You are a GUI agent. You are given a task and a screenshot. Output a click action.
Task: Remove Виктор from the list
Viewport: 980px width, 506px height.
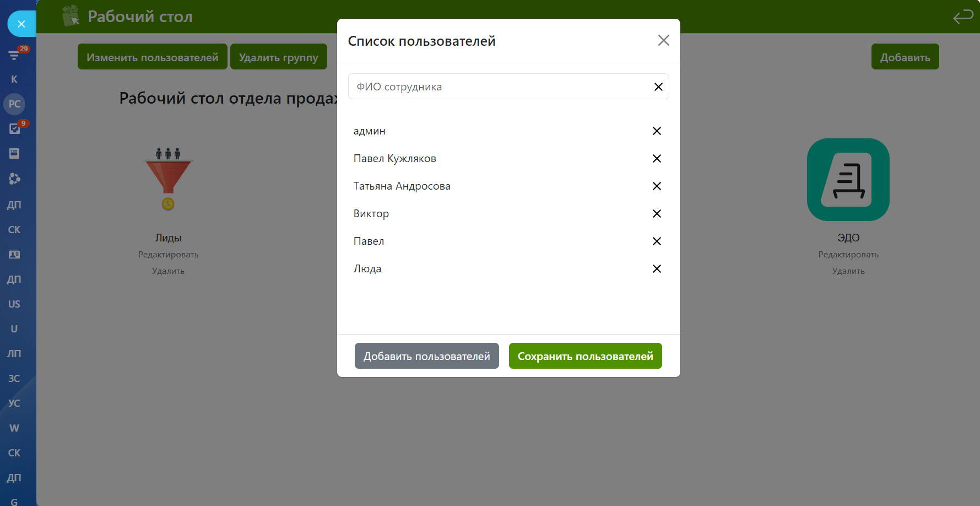pos(657,214)
